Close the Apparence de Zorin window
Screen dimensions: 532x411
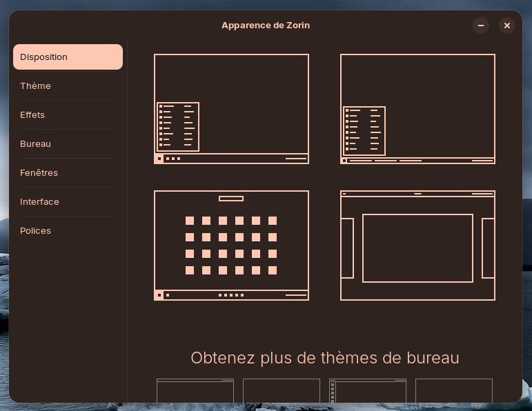507,26
